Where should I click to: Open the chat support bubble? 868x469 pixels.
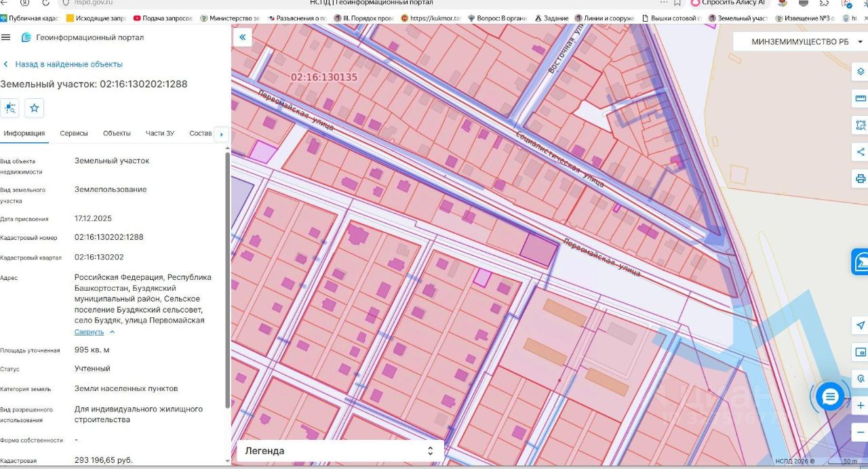pos(830,396)
